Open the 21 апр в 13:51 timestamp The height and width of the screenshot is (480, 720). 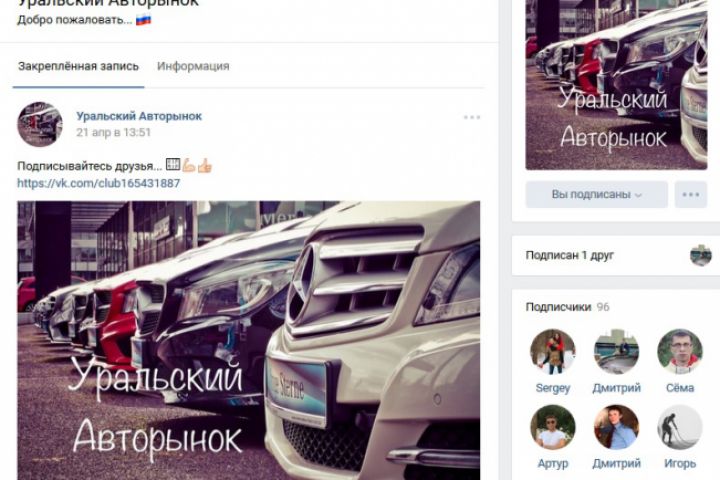[x=113, y=132]
